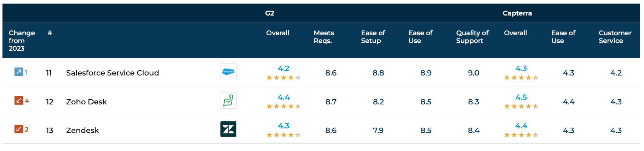Viewport: 644px width, 151px height.
Task: Click Zendesk's G2 star rating
Action: (283, 135)
